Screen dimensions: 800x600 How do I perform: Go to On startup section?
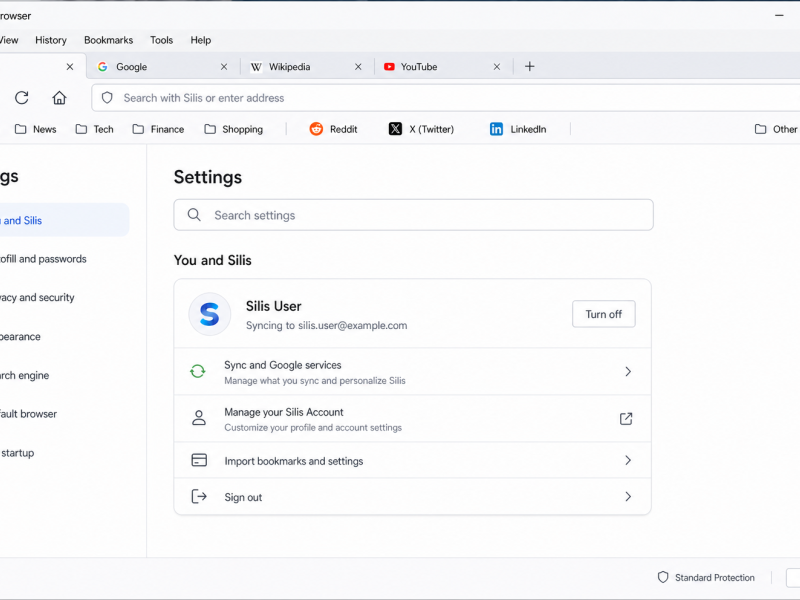pos(17,453)
